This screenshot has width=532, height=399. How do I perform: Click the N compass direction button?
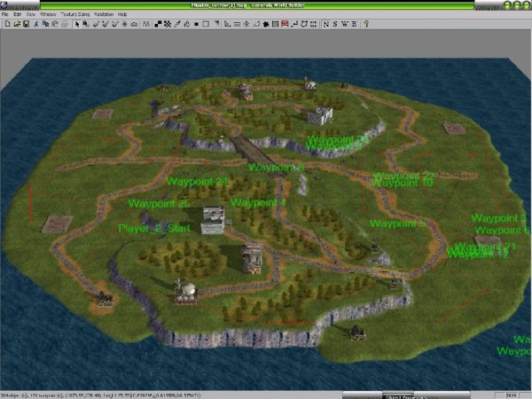(x=326, y=24)
